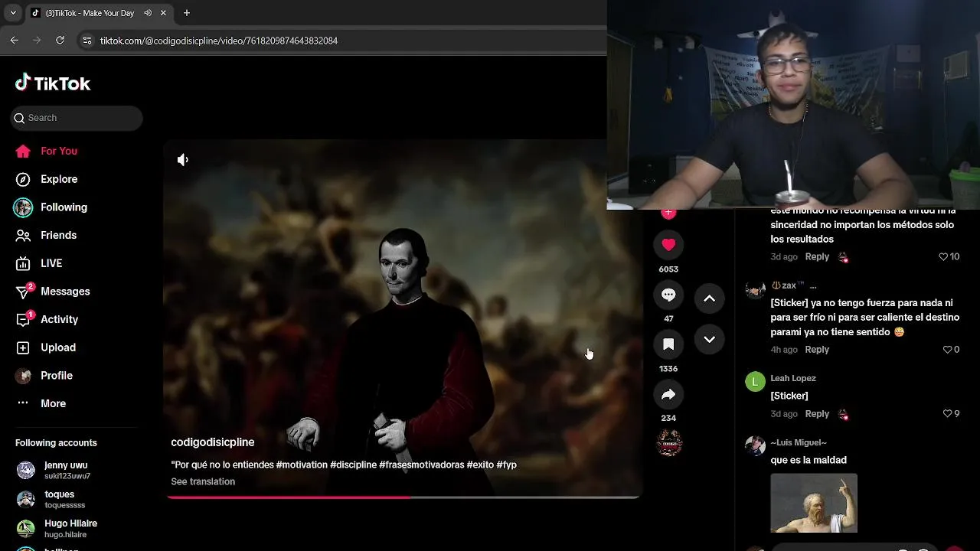The image size is (980, 551).
Task: Open codigodisicpline creator name on video
Action: (x=213, y=442)
